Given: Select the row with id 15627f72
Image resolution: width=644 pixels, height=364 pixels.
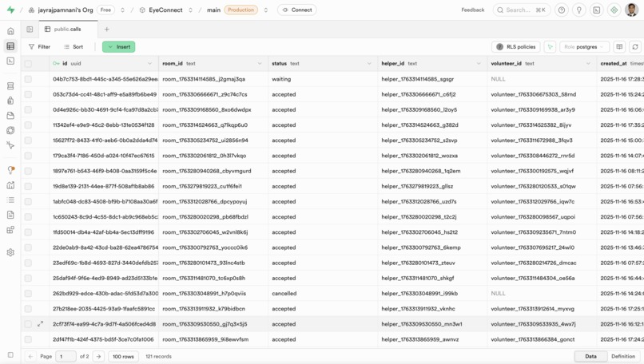Looking at the screenshot, I should pyautogui.click(x=28, y=140).
